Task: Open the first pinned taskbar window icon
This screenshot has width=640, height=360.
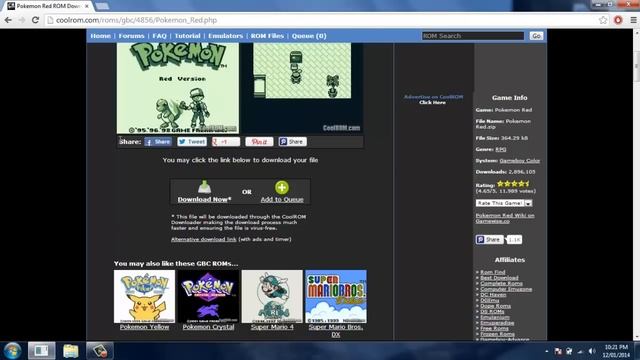Action: (x=41, y=351)
